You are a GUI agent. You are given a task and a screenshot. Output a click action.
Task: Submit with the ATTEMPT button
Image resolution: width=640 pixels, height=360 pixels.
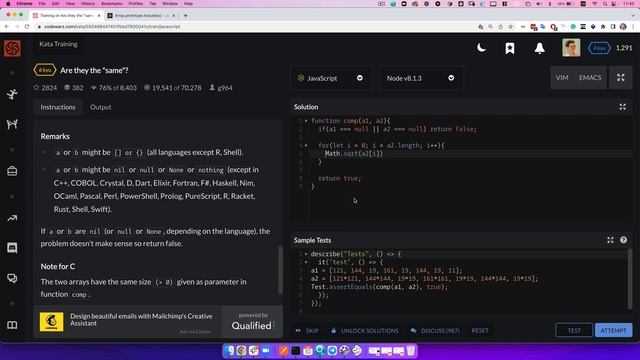613,330
